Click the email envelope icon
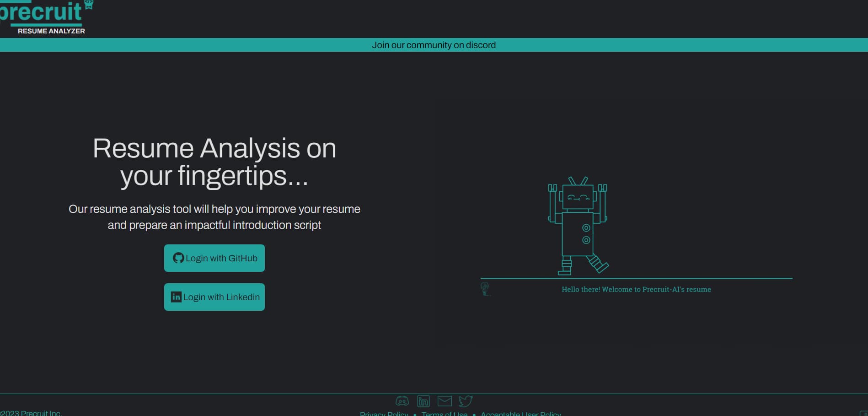Image resolution: width=868 pixels, height=416 pixels. click(445, 401)
